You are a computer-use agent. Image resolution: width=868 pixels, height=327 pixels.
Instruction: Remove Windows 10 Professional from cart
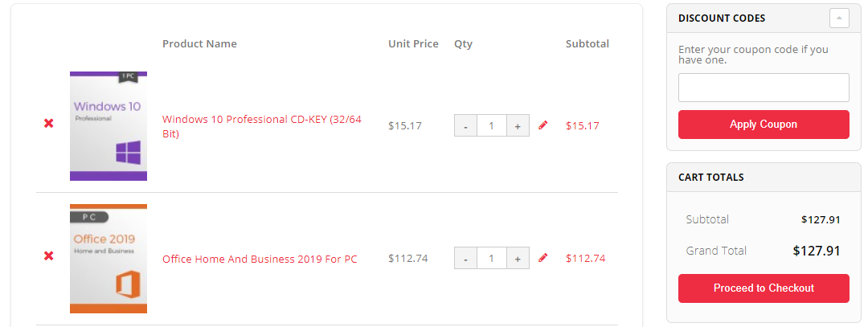(x=49, y=124)
